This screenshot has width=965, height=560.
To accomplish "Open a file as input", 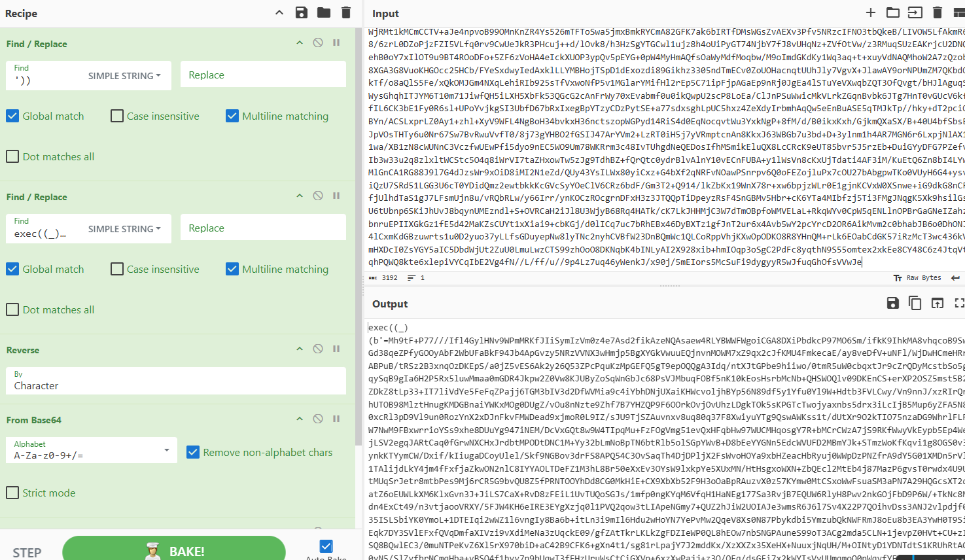I will point(892,12).
